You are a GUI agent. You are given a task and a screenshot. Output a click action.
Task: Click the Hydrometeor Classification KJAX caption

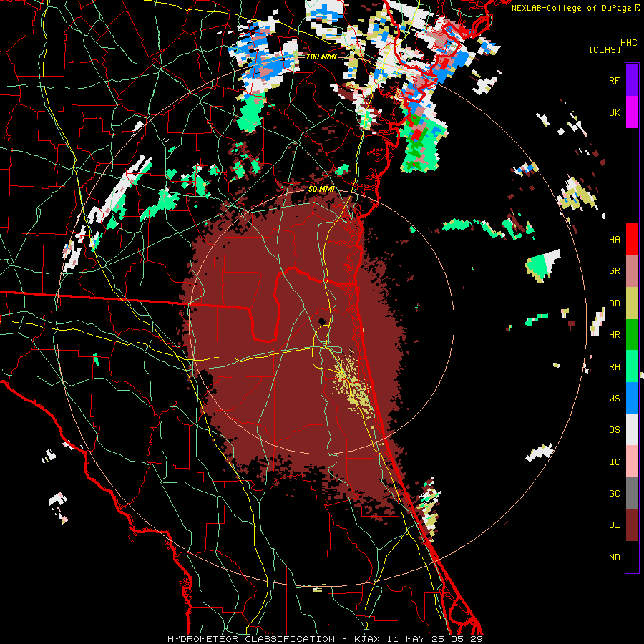325,639
